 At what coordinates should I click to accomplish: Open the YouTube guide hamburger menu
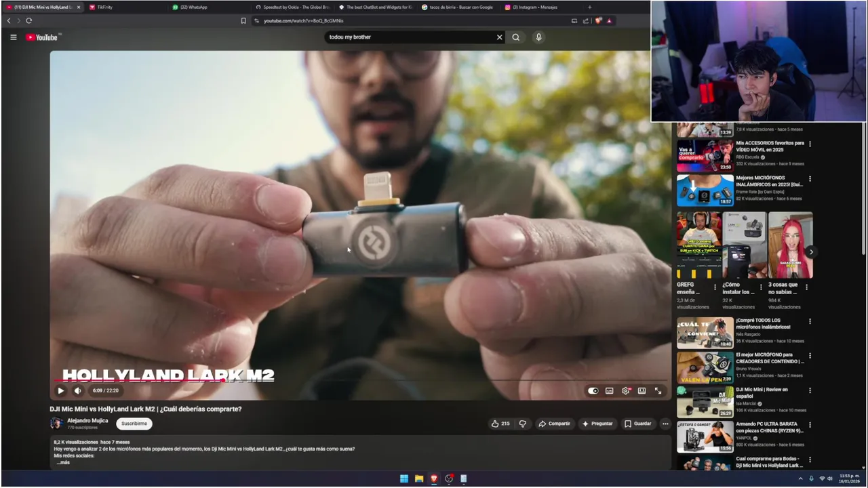click(x=13, y=37)
